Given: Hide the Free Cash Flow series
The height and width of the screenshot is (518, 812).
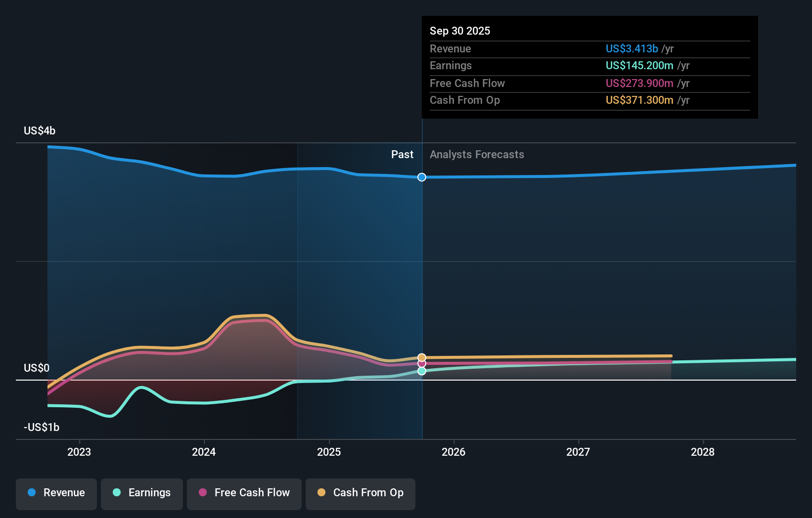Looking at the screenshot, I should coord(244,493).
